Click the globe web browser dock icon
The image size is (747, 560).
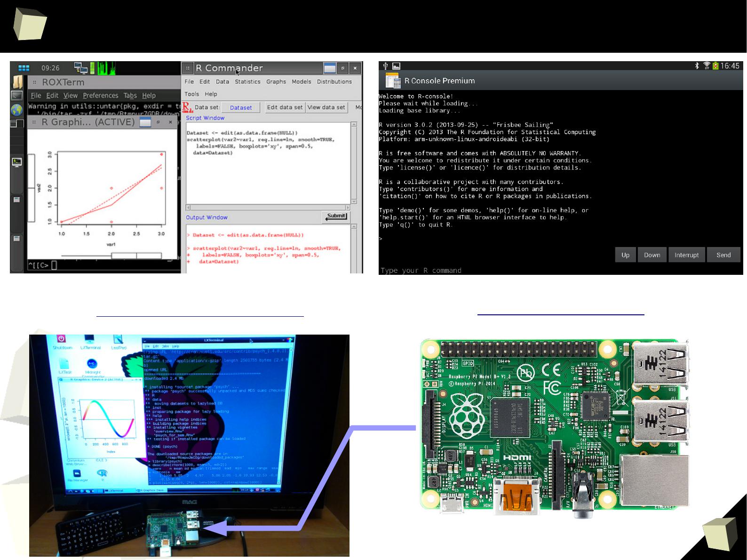tap(17, 110)
